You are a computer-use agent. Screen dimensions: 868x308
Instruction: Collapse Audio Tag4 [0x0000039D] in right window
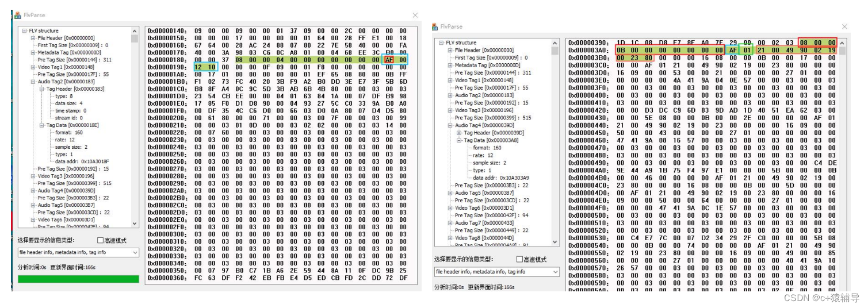point(450,125)
